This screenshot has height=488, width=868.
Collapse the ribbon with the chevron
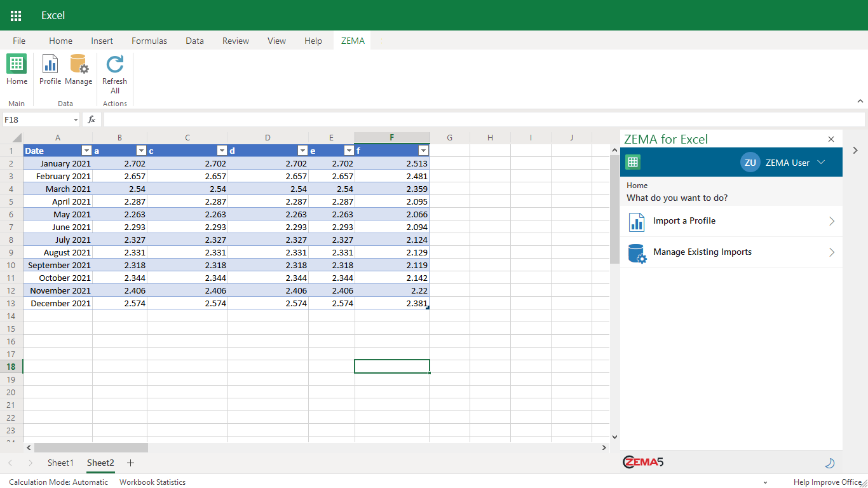click(x=860, y=101)
